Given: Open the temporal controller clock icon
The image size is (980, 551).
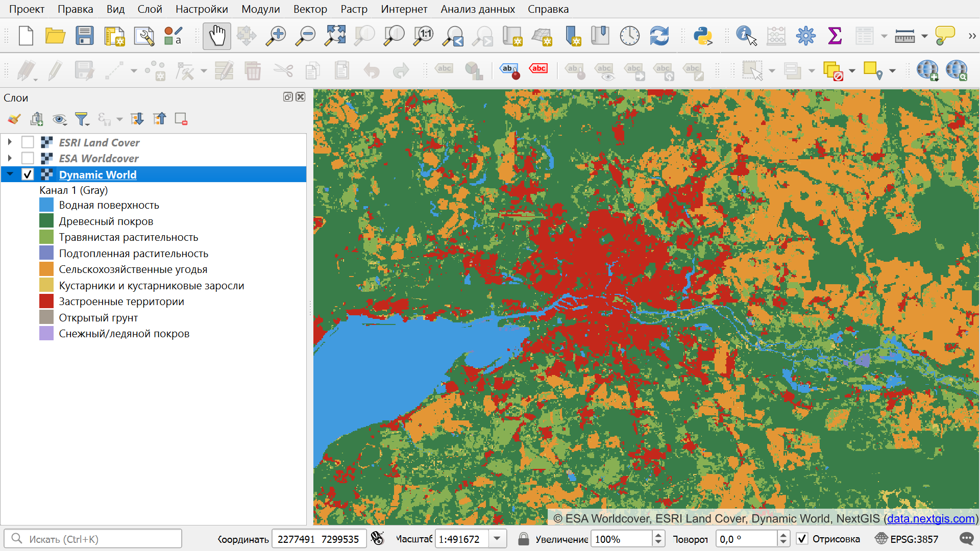Looking at the screenshot, I should (630, 36).
